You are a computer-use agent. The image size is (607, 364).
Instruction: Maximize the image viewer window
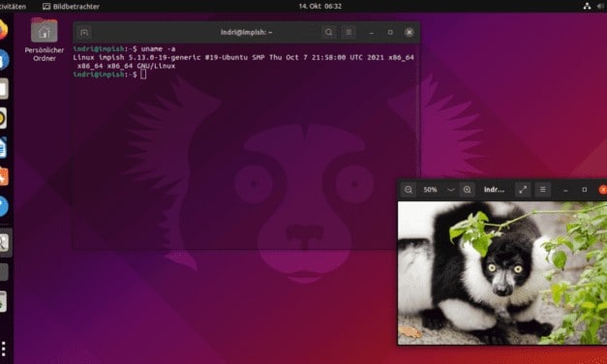(x=585, y=190)
